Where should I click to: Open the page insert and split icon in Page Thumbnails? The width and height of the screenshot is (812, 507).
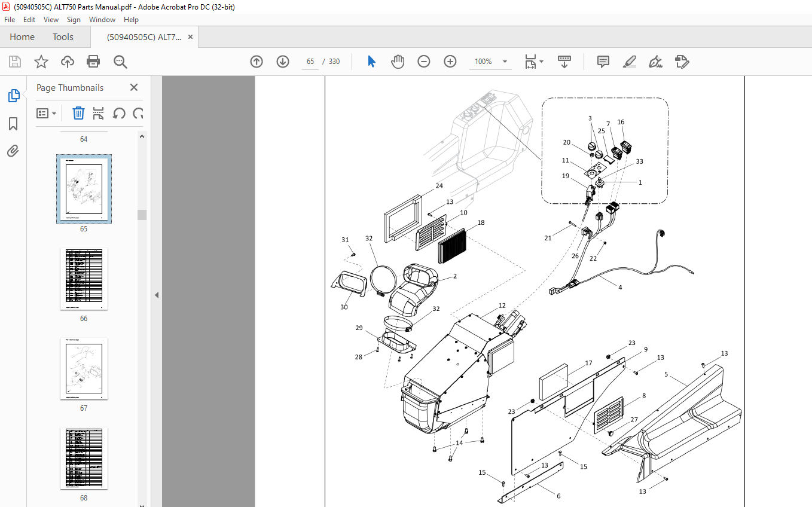click(x=99, y=113)
